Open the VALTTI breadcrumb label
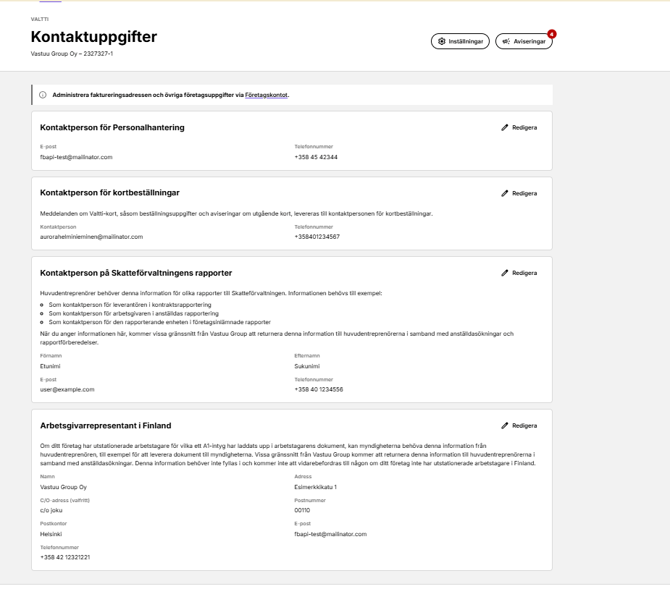Viewport: 670px width, 589px height. (40, 19)
